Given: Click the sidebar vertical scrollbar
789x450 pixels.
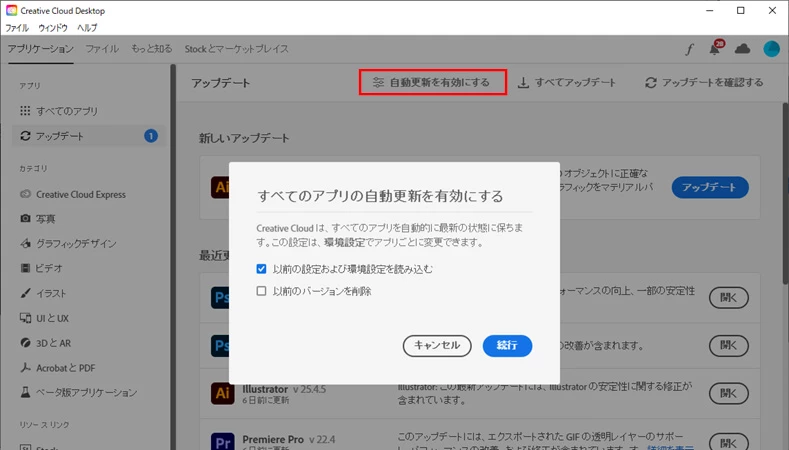Looking at the screenshot, I should click(173, 257).
